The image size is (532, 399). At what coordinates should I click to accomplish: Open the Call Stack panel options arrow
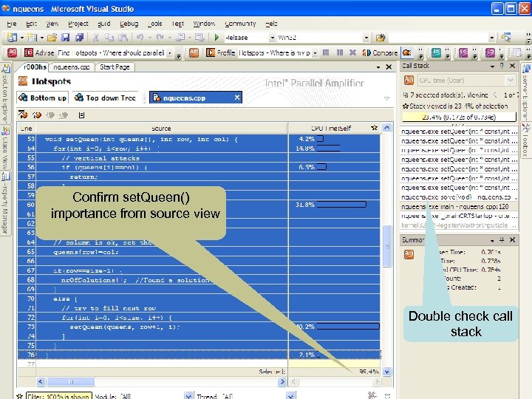click(x=492, y=66)
